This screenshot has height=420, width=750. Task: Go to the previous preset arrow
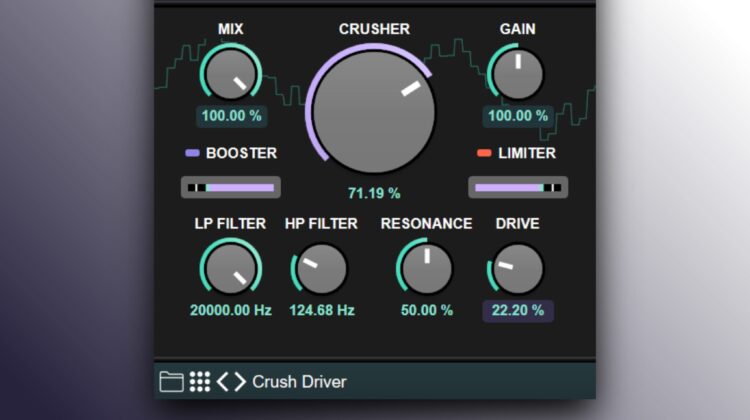point(223,381)
